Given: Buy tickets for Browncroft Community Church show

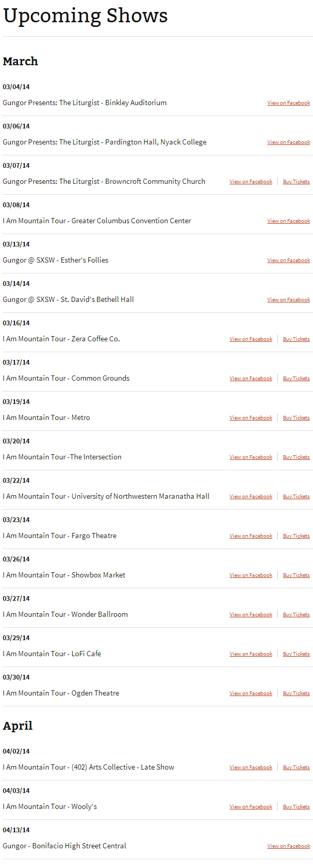Looking at the screenshot, I should click(x=296, y=182).
